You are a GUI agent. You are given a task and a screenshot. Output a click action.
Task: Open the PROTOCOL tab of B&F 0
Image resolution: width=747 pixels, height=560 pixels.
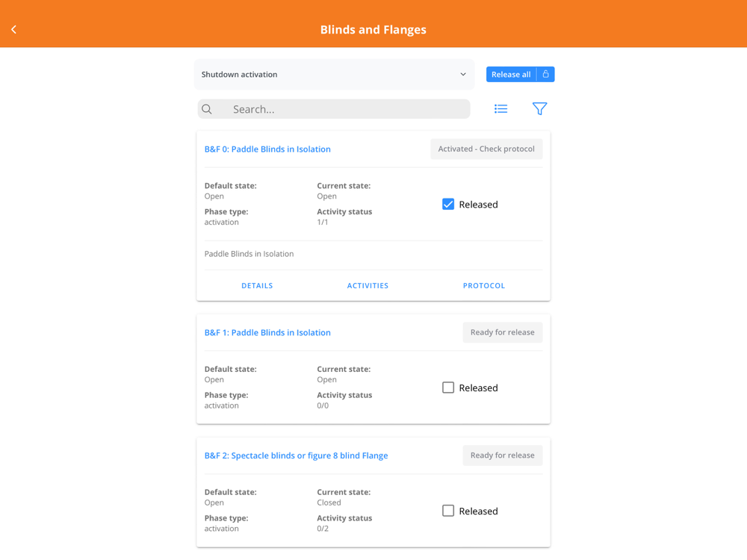(484, 286)
